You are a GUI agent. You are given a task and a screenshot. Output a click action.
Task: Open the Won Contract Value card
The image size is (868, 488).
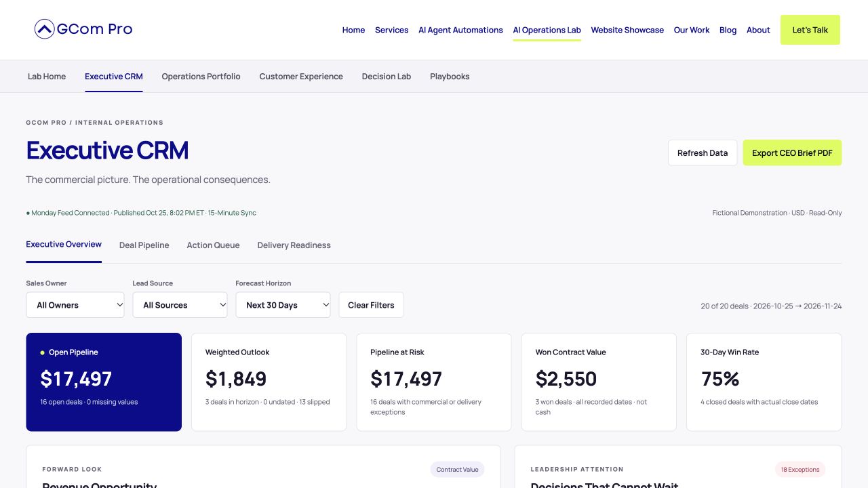click(x=599, y=382)
